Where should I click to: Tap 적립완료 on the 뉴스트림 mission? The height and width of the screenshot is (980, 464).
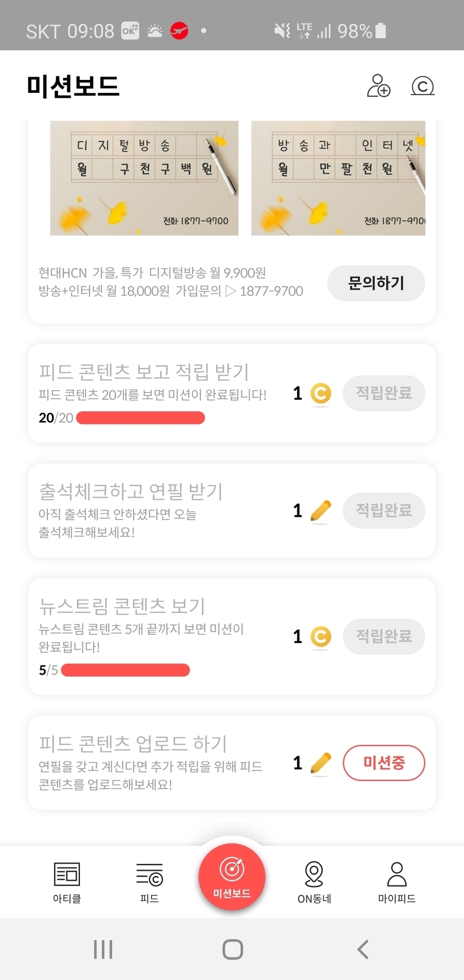(x=384, y=636)
